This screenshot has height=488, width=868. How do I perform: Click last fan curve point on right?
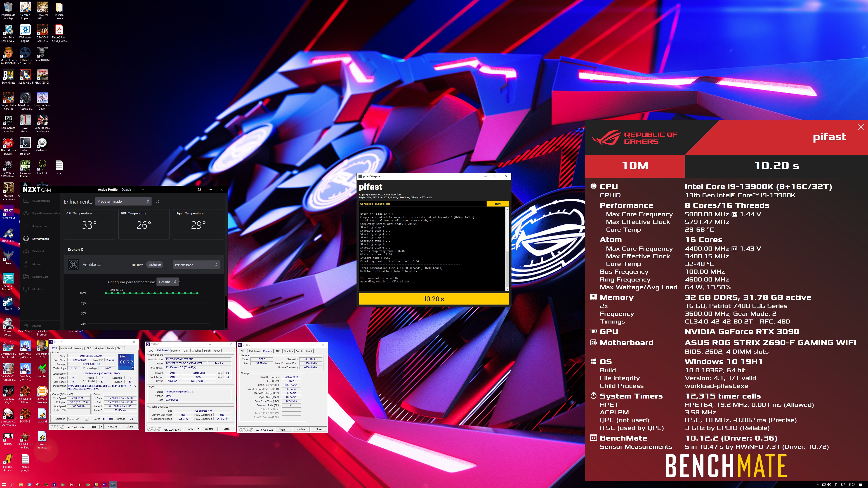click(197, 293)
